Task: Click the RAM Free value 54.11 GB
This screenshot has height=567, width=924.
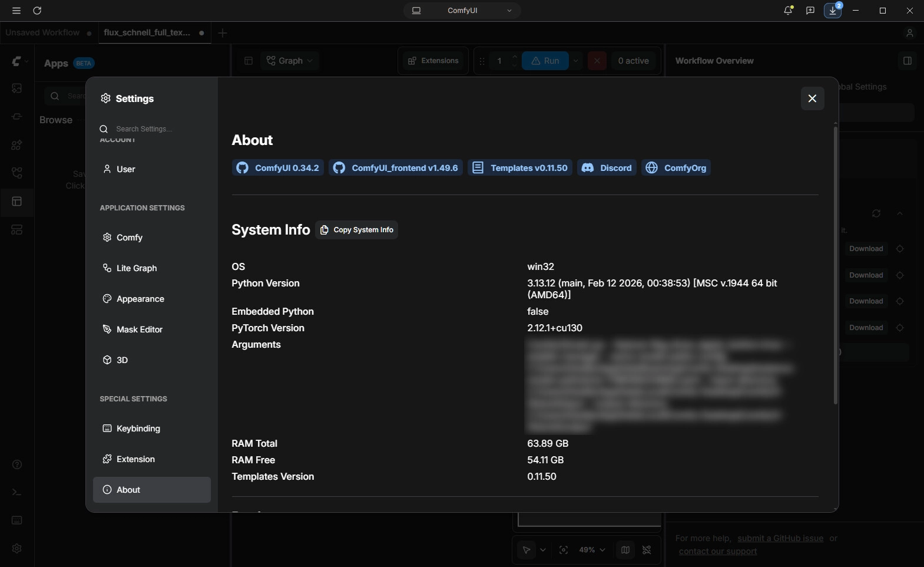Action: (x=545, y=460)
